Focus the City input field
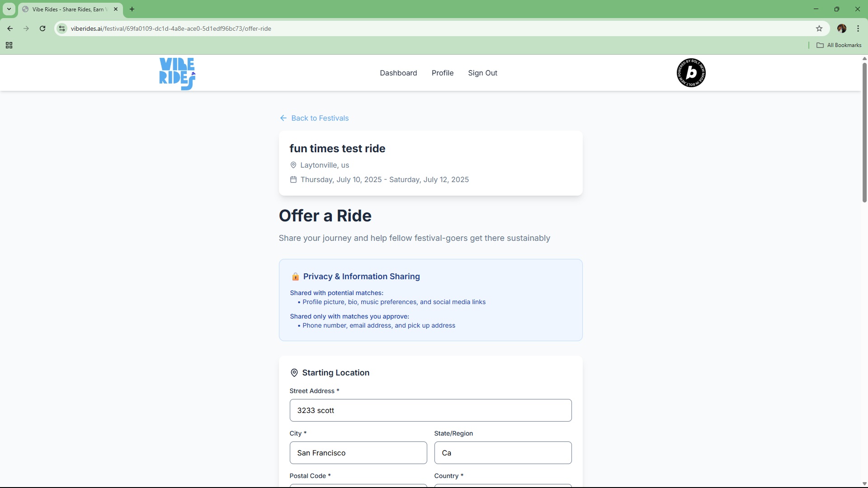 [x=358, y=453]
